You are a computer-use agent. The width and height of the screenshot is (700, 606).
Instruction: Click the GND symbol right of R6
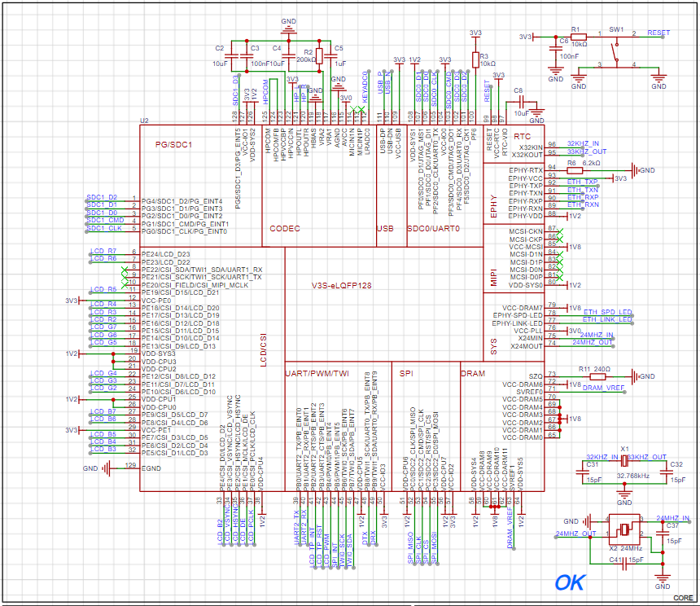click(x=635, y=170)
